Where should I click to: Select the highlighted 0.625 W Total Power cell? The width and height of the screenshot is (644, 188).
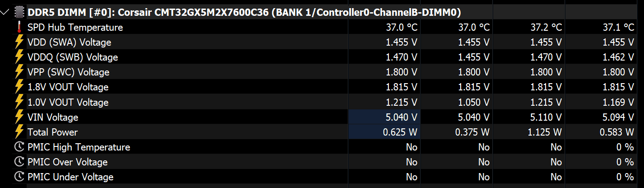pyautogui.click(x=384, y=132)
